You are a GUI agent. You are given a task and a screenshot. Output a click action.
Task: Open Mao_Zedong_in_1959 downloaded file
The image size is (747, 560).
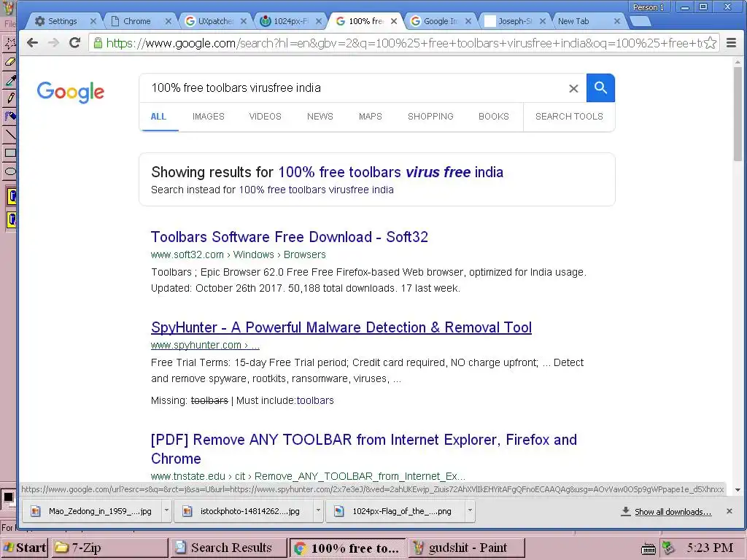(x=93, y=511)
